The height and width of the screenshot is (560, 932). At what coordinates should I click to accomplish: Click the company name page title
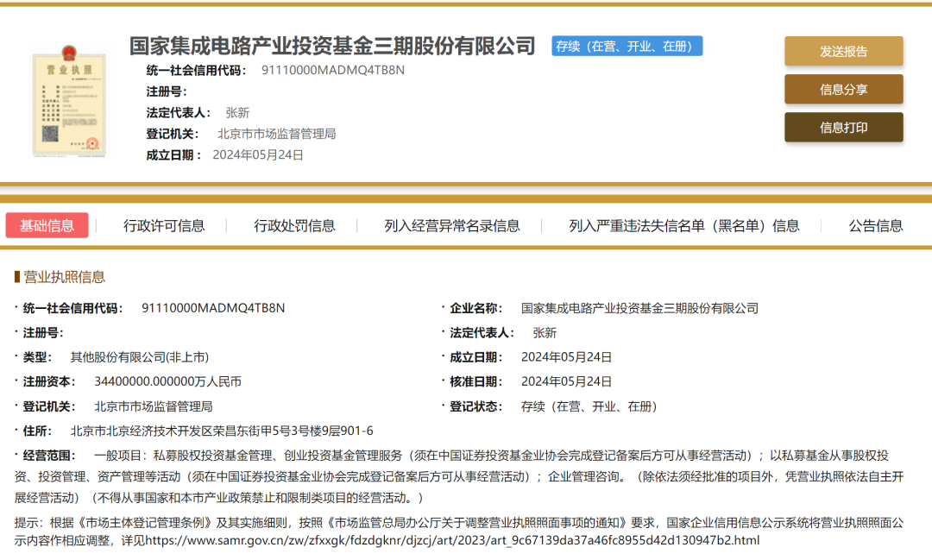(332, 47)
